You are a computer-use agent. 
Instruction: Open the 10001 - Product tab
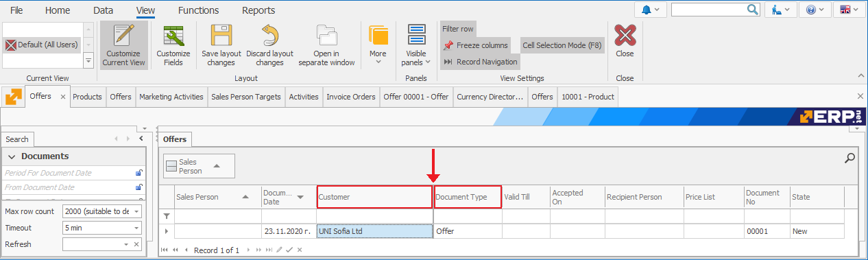588,97
